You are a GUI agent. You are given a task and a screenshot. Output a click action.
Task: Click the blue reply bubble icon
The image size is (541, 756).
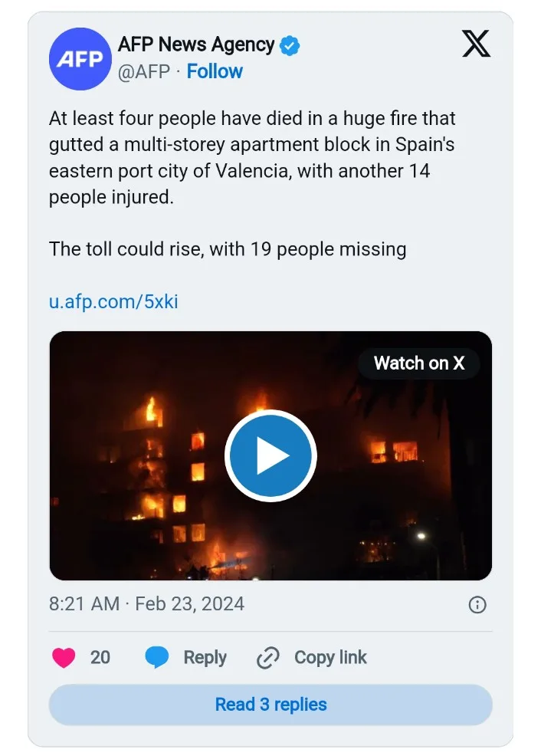158,658
